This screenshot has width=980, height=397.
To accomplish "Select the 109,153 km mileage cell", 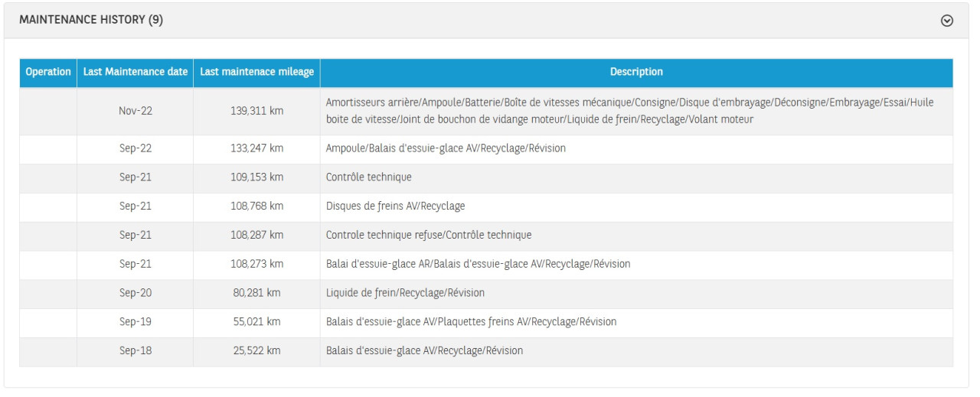I will tap(257, 177).
